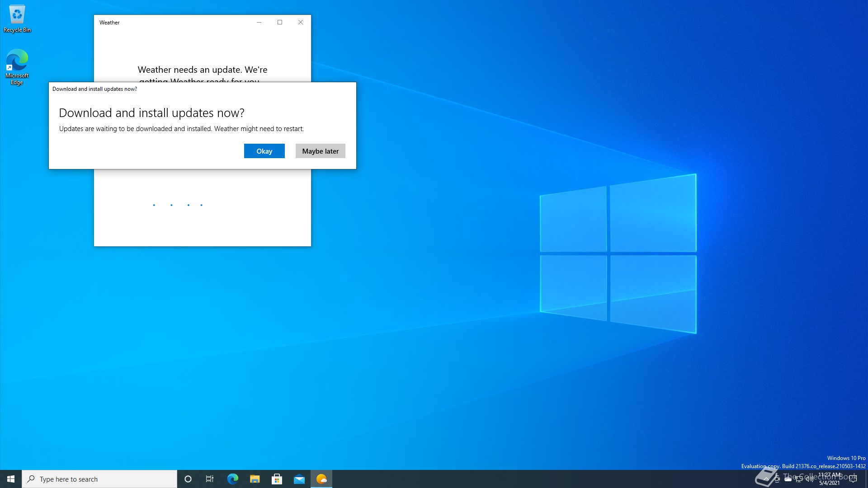Launch Microsoft Edge from the taskbar

tap(232, 479)
